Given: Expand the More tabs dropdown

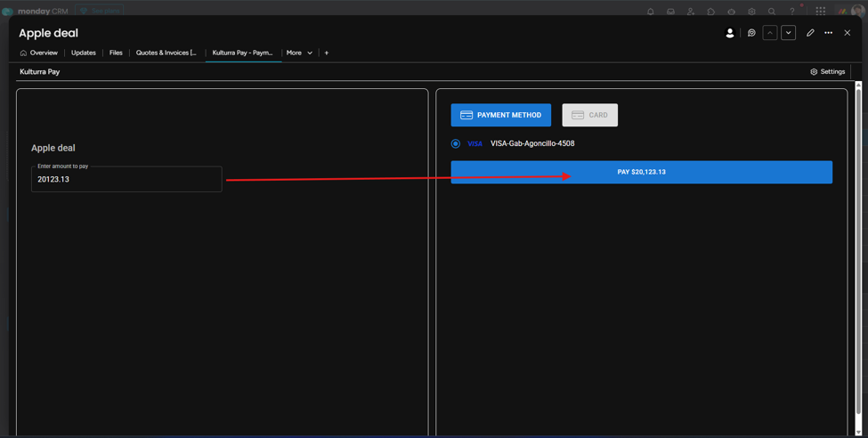Looking at the screenshot, I should pyautogui.click(x=299, y=53).
